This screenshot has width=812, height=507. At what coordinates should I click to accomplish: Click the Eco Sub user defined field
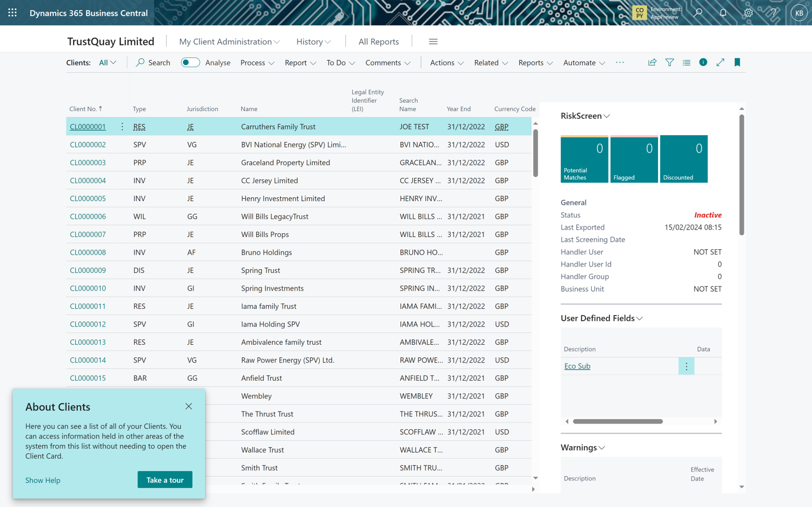[577, 366]
